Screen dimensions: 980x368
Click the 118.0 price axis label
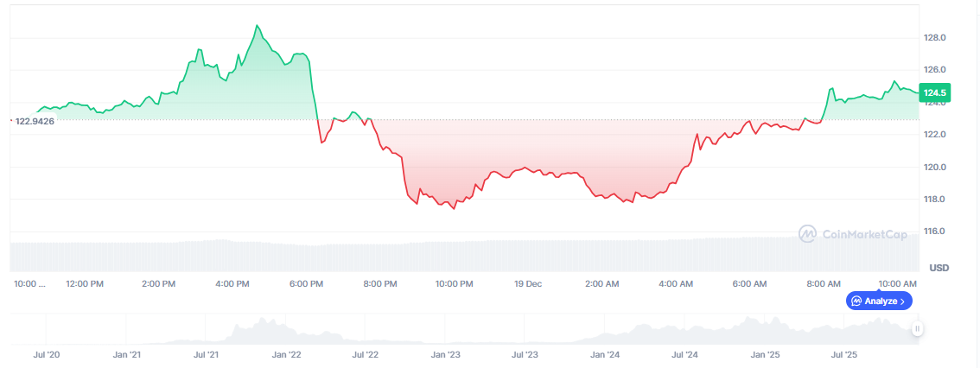[x=934, y=200]
